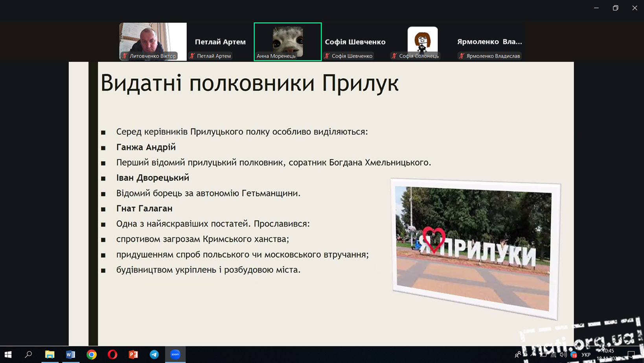644x363 pixels.
Task: Open the Opera browser icon
Action: 112,354
